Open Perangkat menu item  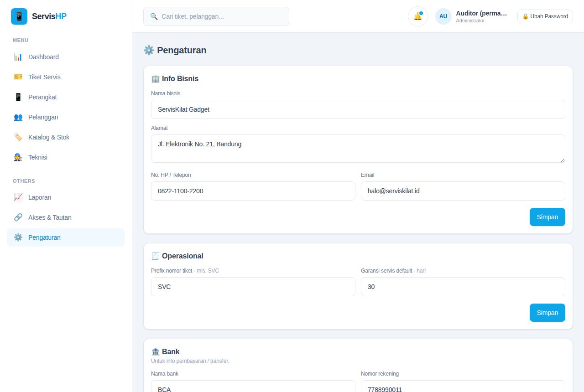click(x=66, y=97)
